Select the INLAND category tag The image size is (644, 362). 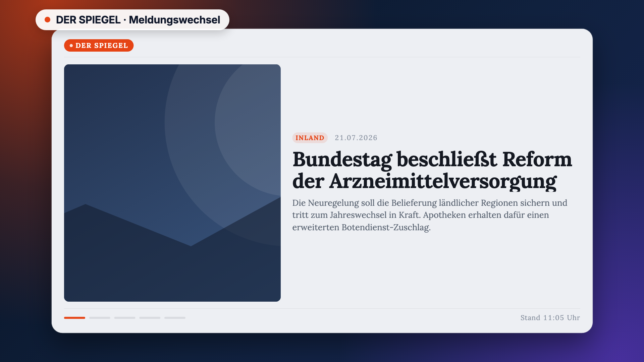click(310, 138)
